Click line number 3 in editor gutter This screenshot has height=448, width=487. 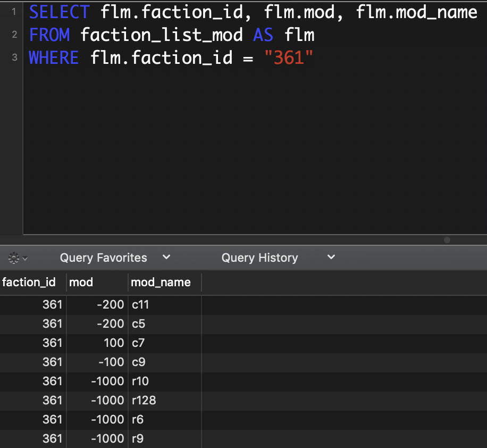(13, 57)
